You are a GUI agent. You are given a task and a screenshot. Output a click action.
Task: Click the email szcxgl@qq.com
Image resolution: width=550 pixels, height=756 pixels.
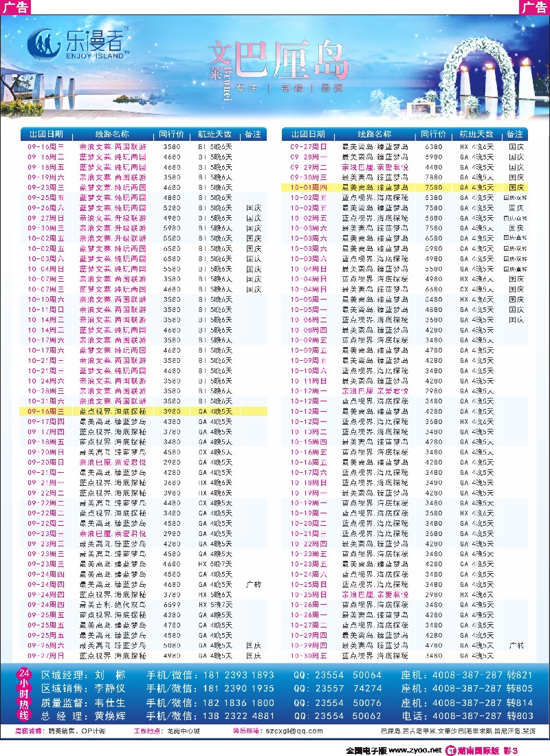(294, 731)
